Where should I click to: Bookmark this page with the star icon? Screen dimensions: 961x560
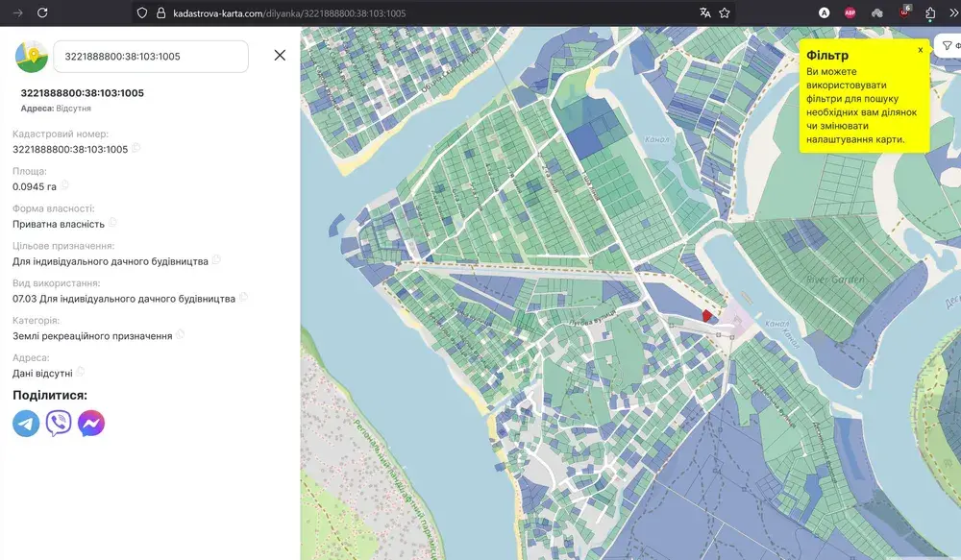tap(725, 12)
